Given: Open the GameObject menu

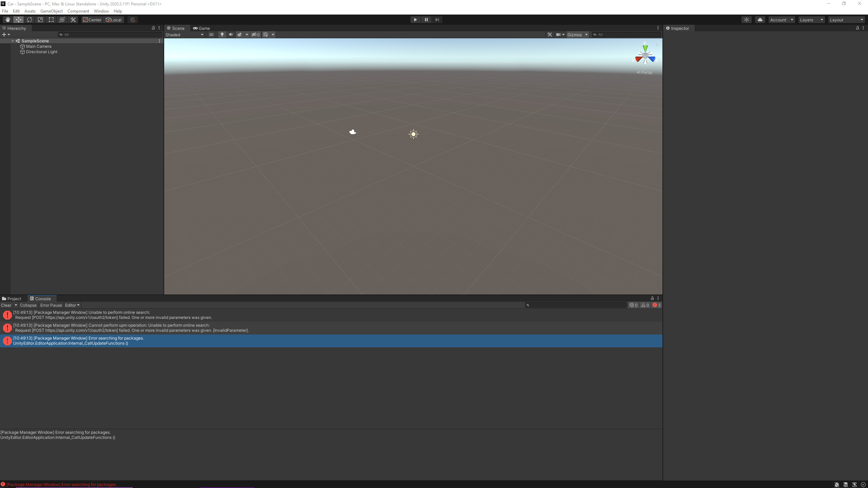Looking at the screenshot, I should (x=51, y=11).
